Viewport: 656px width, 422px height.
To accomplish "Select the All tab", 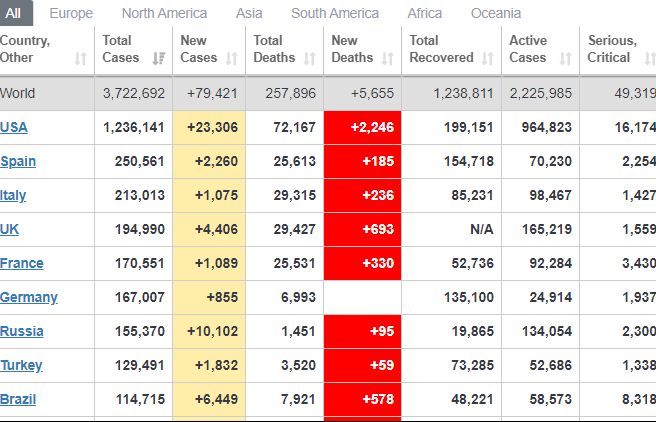I will tap(16, 13).
